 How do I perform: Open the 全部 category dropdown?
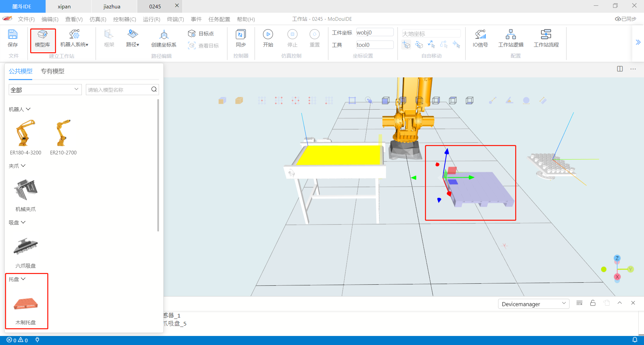coord(45,89)
